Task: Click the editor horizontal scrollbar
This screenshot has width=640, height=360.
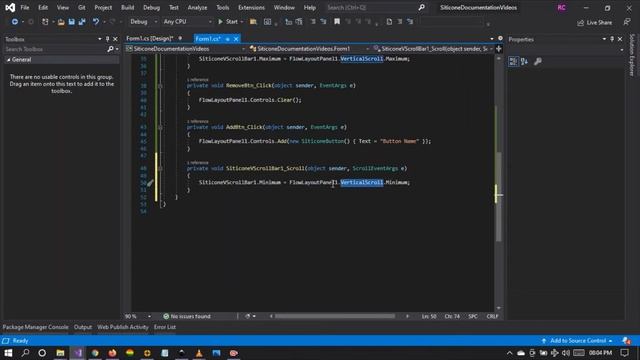Action: click(335, 316)
